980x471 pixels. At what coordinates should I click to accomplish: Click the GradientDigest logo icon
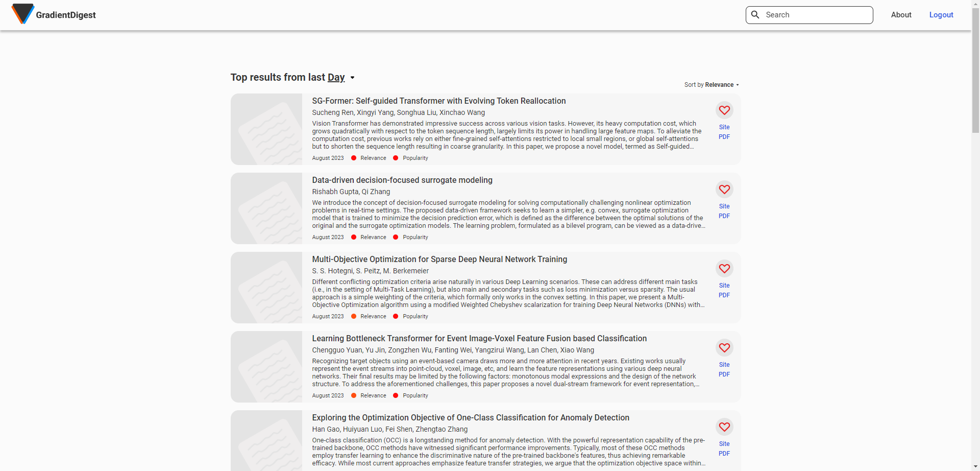click(23, 14)
